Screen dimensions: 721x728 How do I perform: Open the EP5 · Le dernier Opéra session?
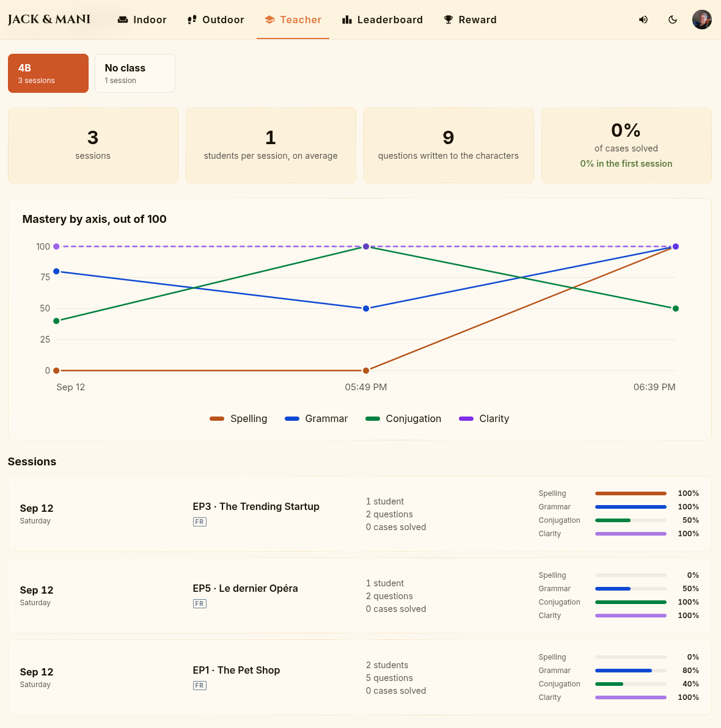point(359,595)
